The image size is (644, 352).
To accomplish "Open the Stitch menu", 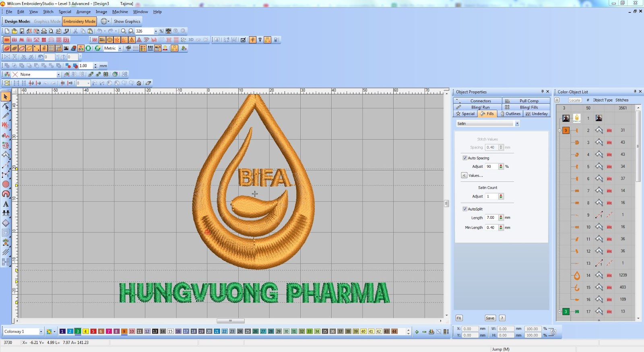I will coord(48,12).
